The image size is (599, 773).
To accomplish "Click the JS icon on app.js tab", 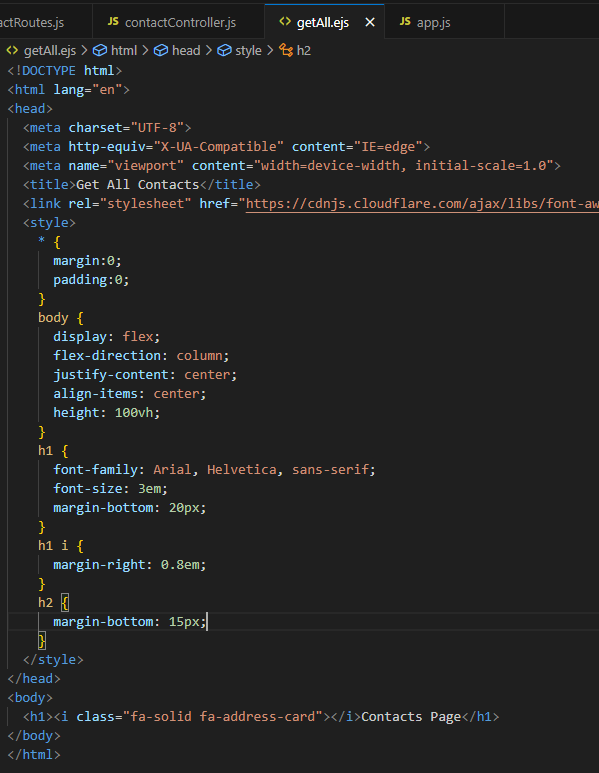I will pos(405,21).
